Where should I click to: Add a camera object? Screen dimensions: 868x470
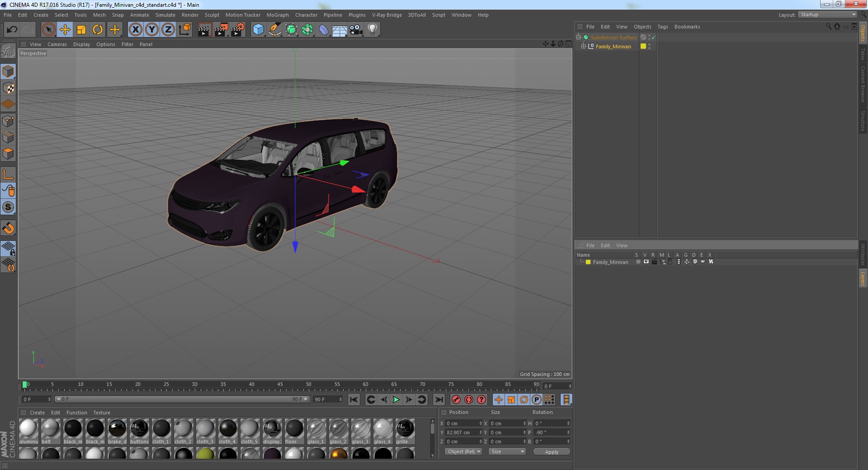[x=356, y=30]
